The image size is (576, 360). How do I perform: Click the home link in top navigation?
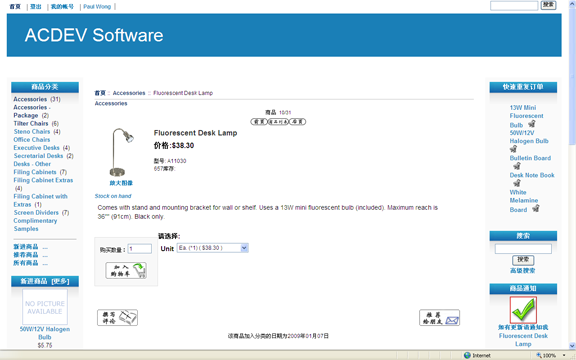[15, 7]
